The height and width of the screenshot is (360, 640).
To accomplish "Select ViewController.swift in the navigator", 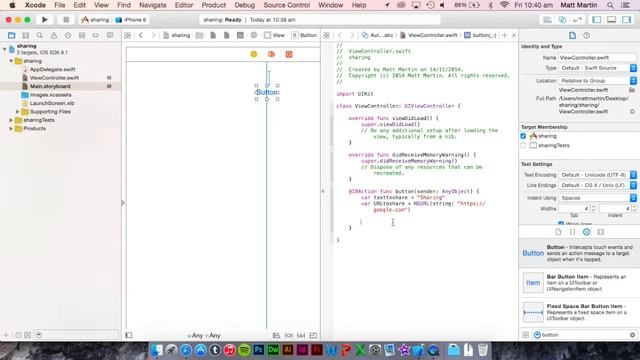I will coord(54,78).
